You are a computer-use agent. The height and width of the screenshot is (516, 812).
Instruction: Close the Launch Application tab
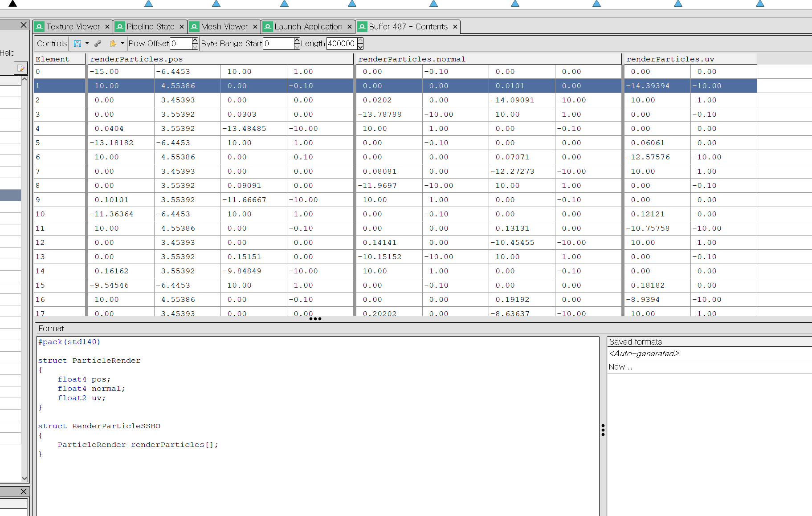click(350, 27)
